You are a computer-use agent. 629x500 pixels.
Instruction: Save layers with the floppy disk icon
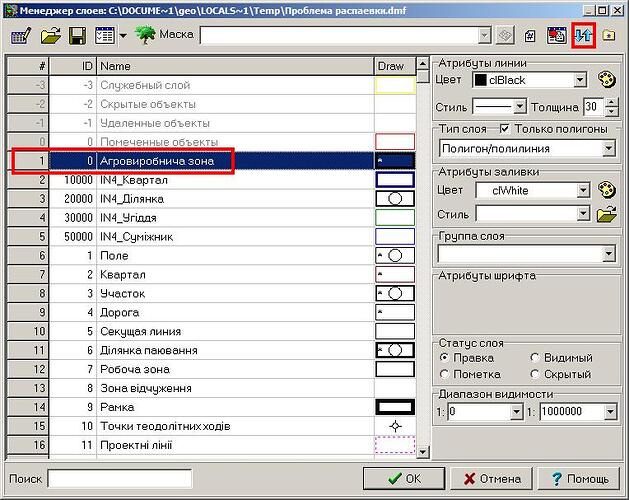tap(78, 36)
